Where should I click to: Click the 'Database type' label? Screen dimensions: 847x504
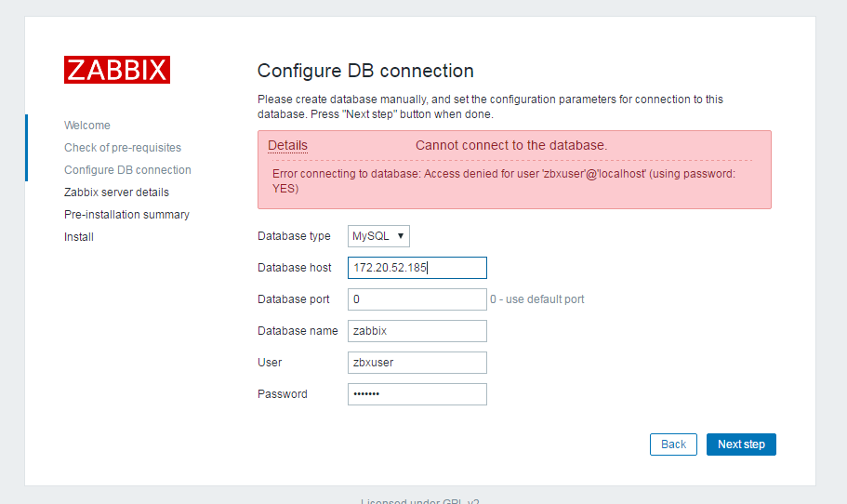tap(294, 236)
